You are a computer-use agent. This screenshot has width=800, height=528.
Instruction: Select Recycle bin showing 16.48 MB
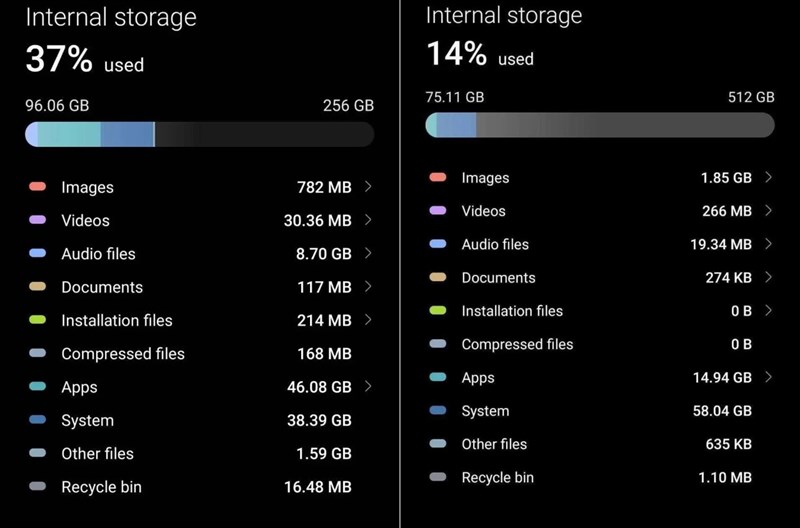pyautogui.click(x=101, y=487)
